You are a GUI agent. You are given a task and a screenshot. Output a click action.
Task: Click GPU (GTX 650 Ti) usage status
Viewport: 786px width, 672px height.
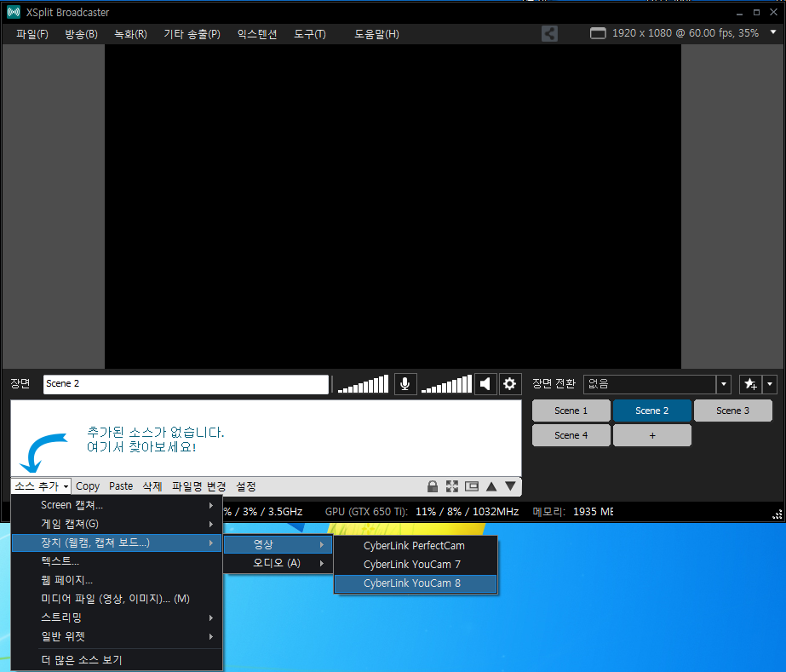[422, 512]
